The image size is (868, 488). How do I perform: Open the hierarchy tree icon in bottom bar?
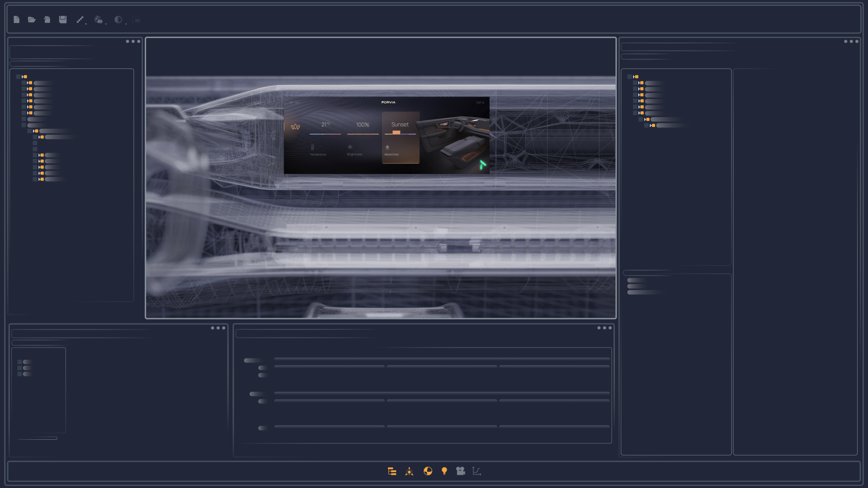(x=392, y=471)
